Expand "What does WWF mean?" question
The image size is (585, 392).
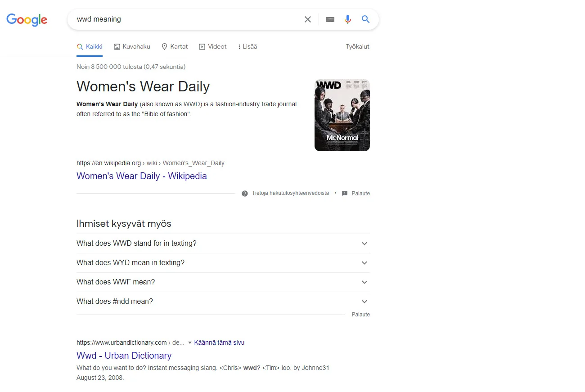click(364, 282)
